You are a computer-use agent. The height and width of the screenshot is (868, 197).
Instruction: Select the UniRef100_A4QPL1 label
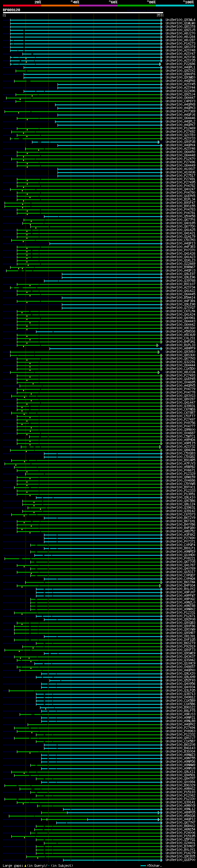(x=180, y=67)
